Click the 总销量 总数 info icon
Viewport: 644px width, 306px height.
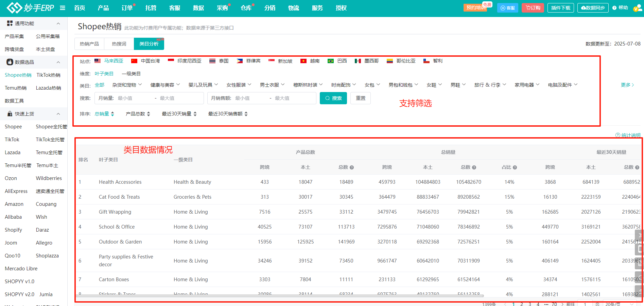(474, 167)
